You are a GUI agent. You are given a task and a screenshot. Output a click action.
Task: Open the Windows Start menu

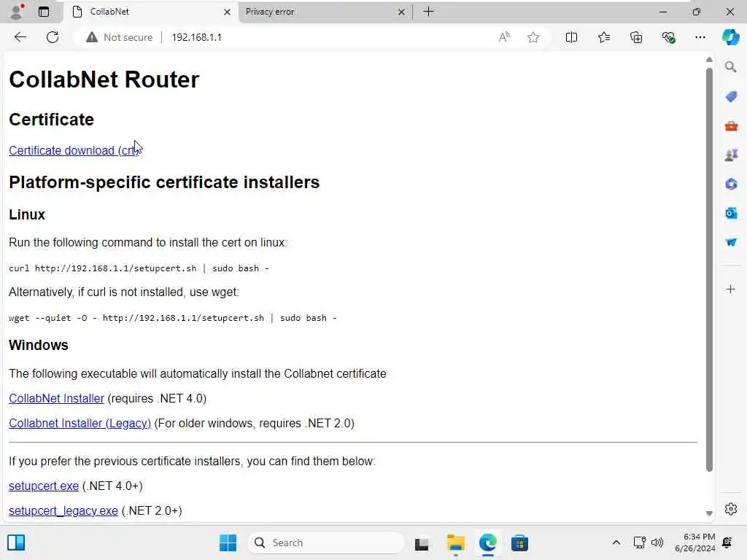click(228, 542)
